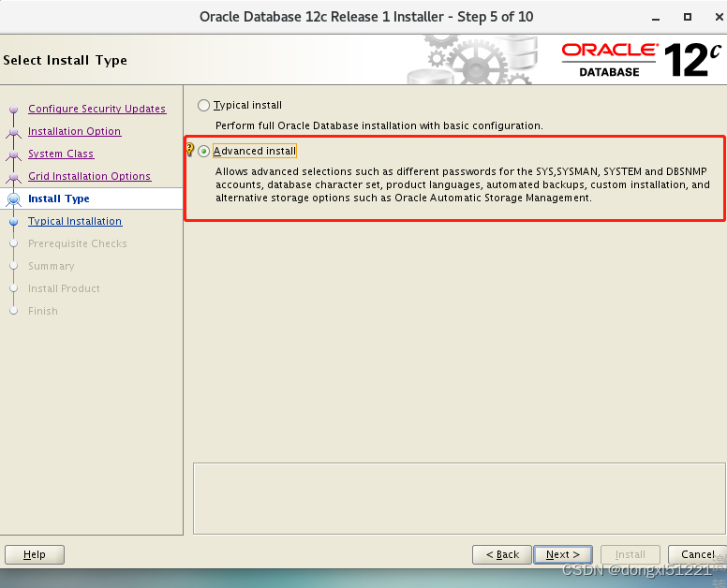727x588 pixels.
Task: Select the Install Type step in sidebar
Action: tap(59, 198)
